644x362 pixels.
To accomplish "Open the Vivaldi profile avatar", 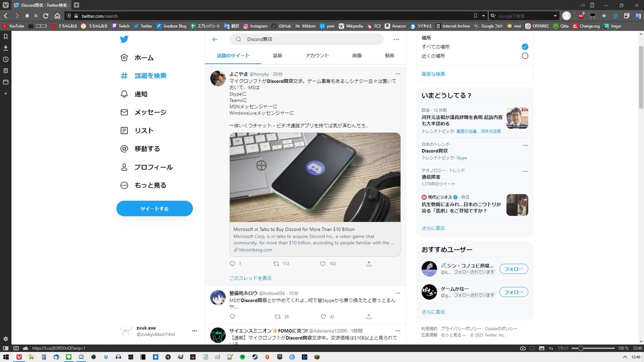I will click(567, 16).
